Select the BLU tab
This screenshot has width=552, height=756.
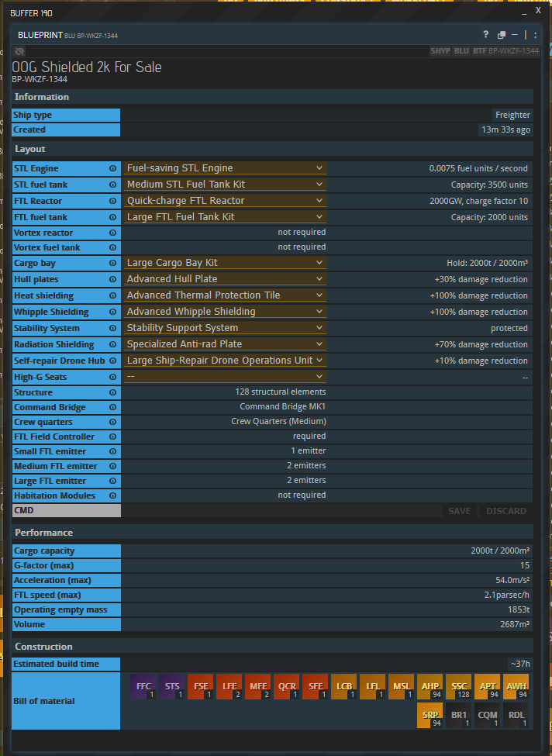click(x=461, y=51)
